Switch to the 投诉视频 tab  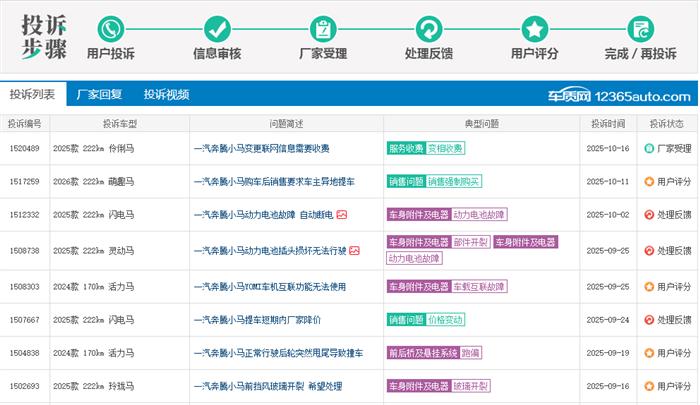click(x=166, y=95)
